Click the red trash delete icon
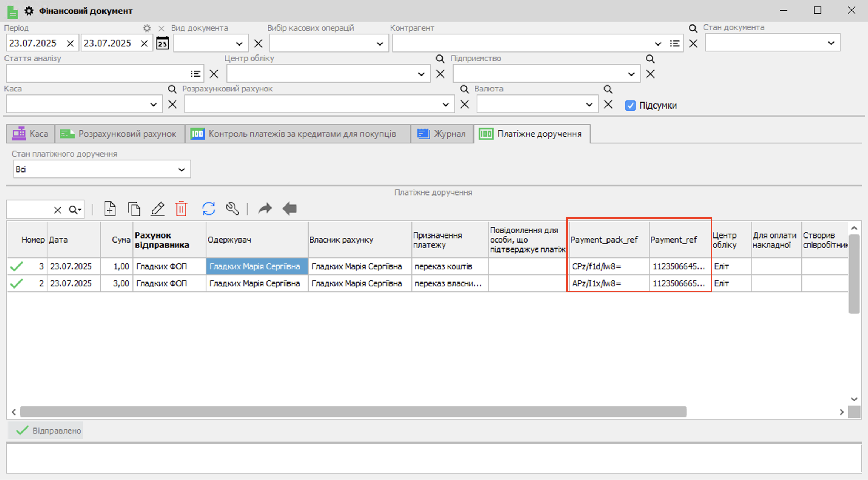The image size is (868, 480). 181,209
